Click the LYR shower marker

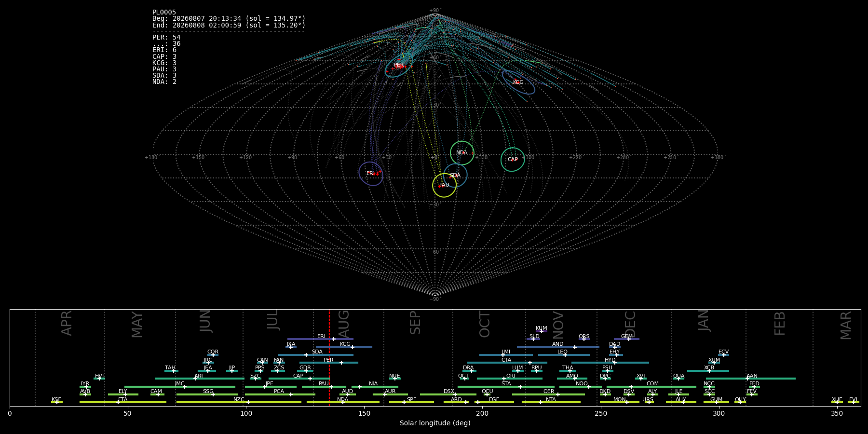pos(86,386)
